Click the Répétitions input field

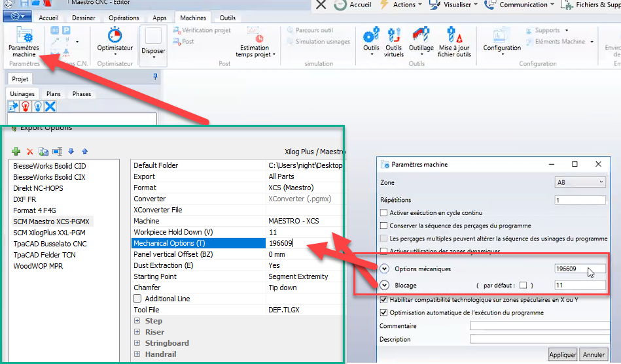(x=580, y=200)
